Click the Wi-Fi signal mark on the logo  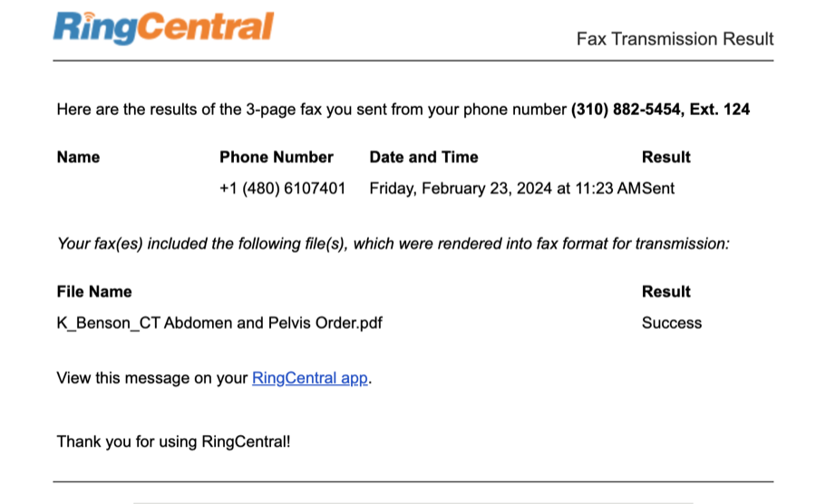90,17
